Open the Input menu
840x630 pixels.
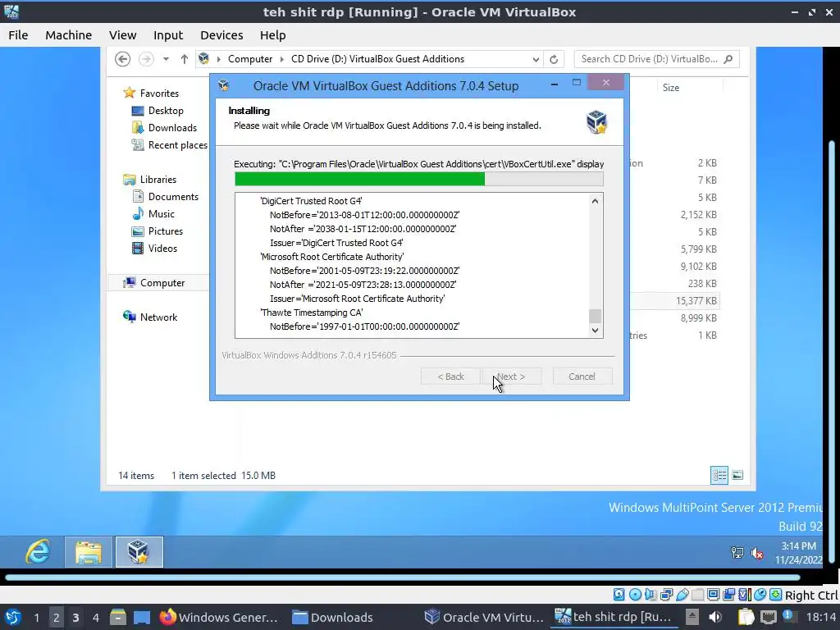(x=168, y=34)
